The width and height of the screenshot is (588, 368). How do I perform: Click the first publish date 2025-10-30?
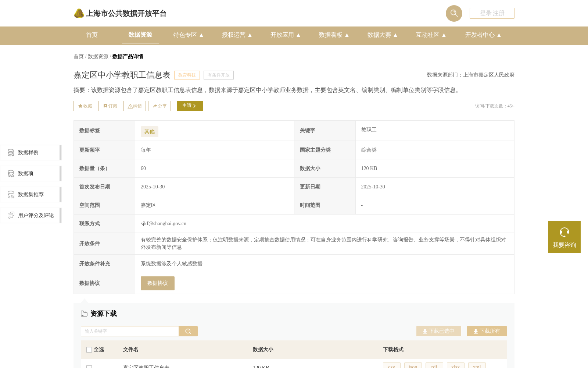153,187
